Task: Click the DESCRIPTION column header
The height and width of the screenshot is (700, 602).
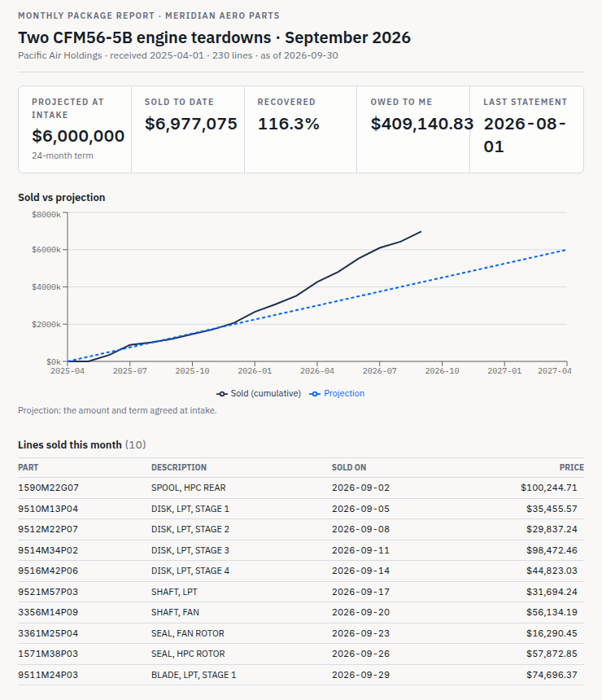Action: (179, 467)
